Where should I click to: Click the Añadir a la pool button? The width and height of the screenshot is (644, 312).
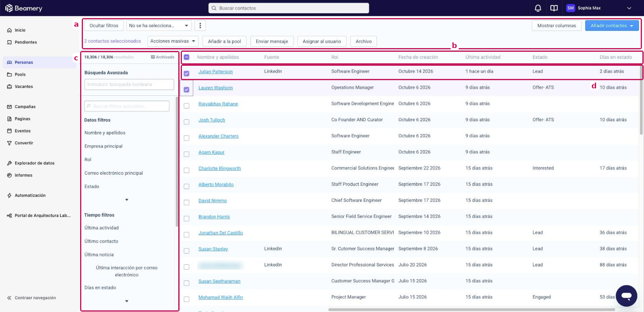tap(224, 41)
